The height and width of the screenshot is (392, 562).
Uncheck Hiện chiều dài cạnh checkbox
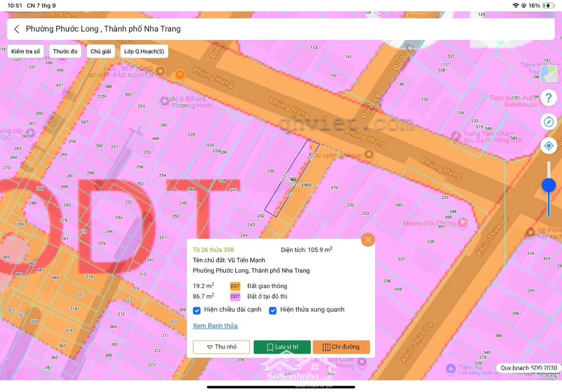[x=197, y=310]
